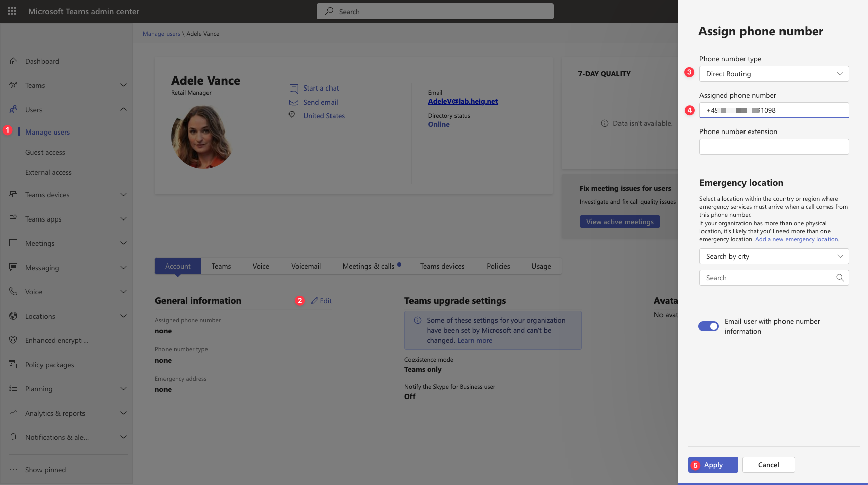Click the Analytics & reports chart icon
Screen dimensions: 868x485
coord(13,413)
